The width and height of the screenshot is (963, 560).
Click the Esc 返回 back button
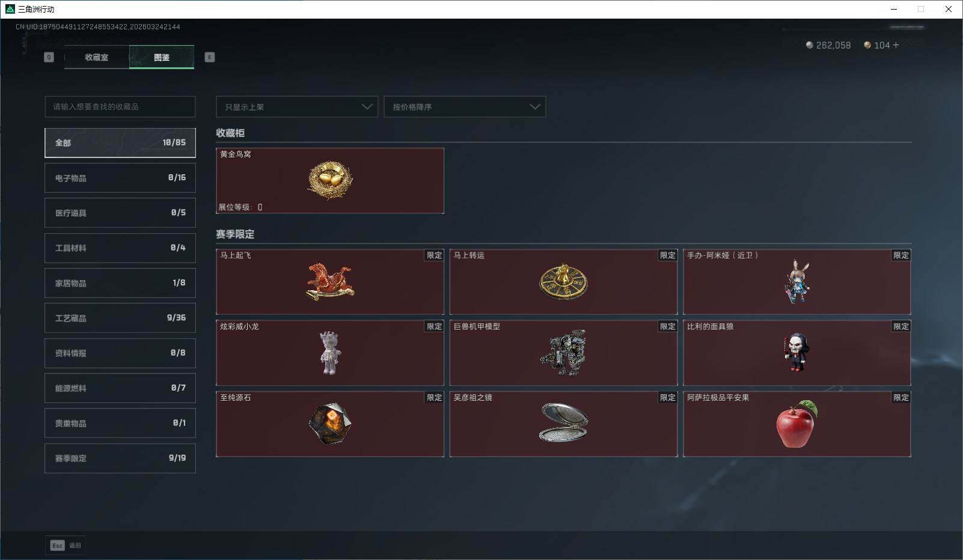point(66,545)
